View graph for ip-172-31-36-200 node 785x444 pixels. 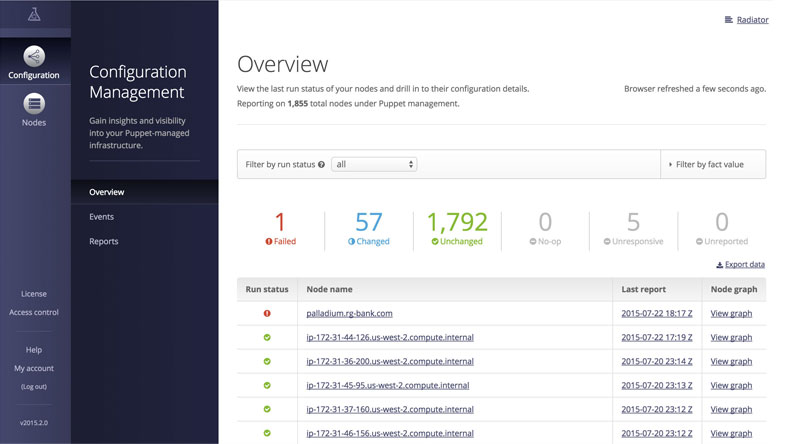click(x=731, y=361)
